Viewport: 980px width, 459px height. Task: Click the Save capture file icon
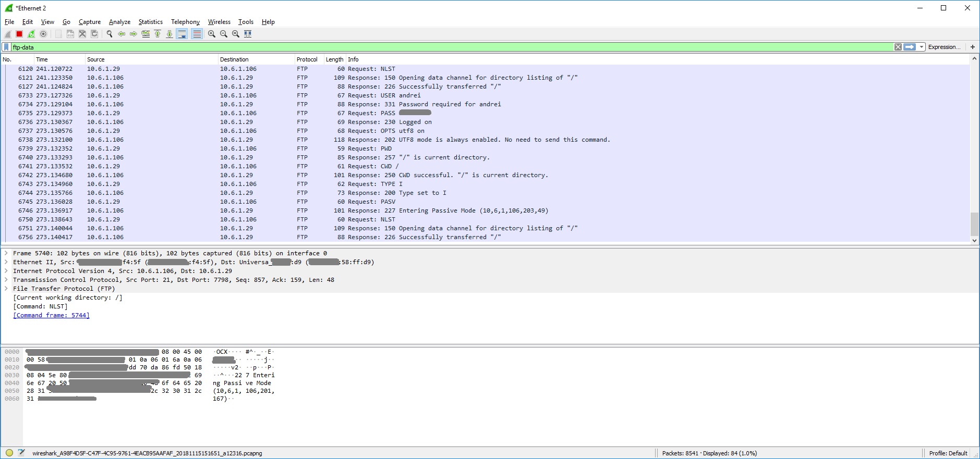point(70,34)
